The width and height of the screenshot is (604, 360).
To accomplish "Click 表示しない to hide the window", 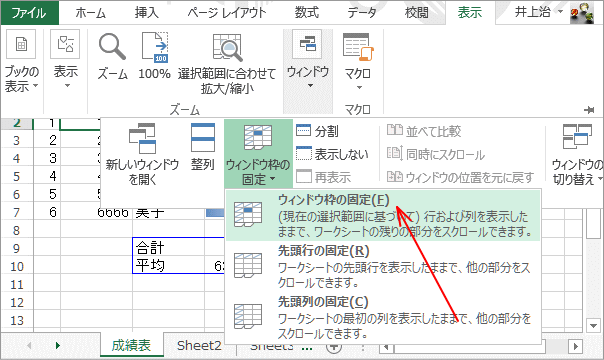I will pos(332,154).
